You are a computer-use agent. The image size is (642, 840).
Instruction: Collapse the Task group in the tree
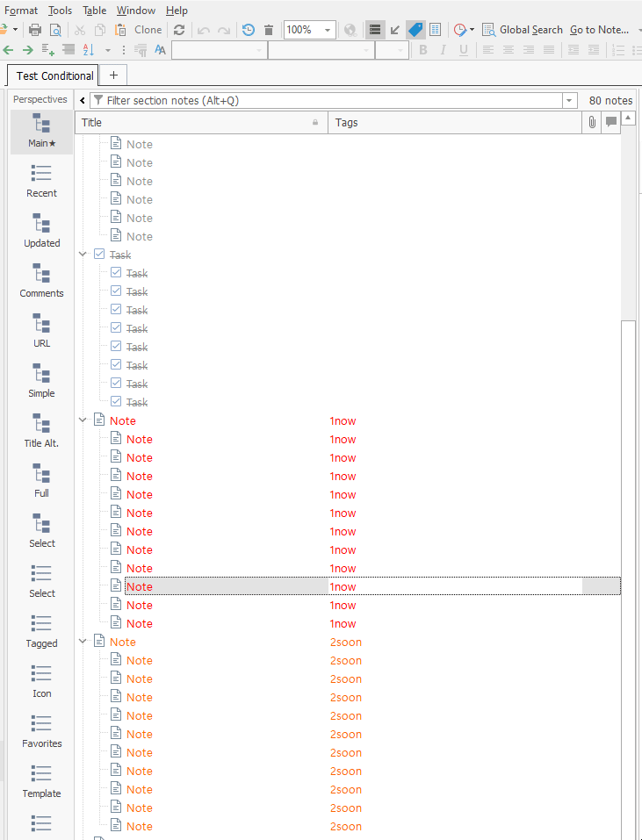pos(83,255)
